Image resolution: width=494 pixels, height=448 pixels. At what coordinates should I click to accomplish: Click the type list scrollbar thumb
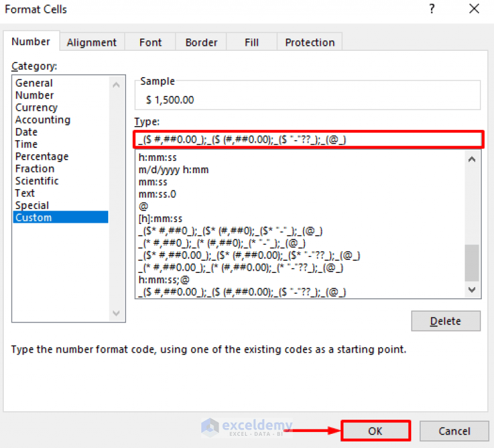(x=472, y=263)
